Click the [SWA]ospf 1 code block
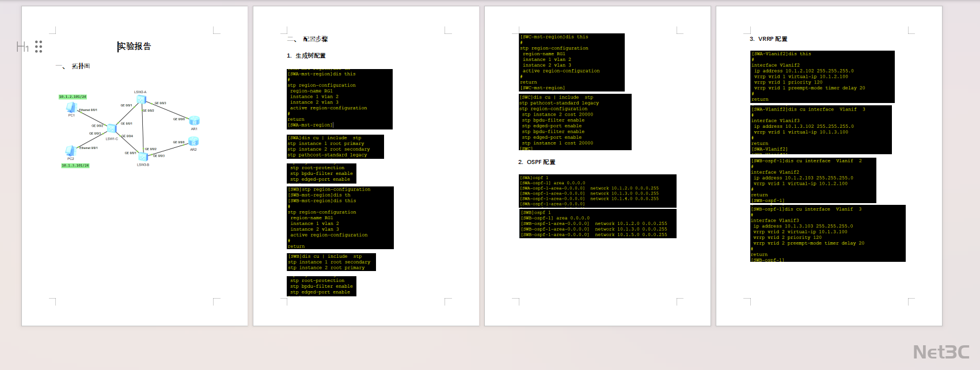 [x=597, y=191]
